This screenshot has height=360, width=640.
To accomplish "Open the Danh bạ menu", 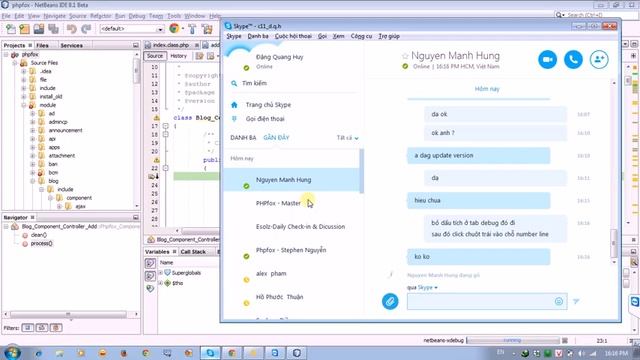I will point(258,36).
